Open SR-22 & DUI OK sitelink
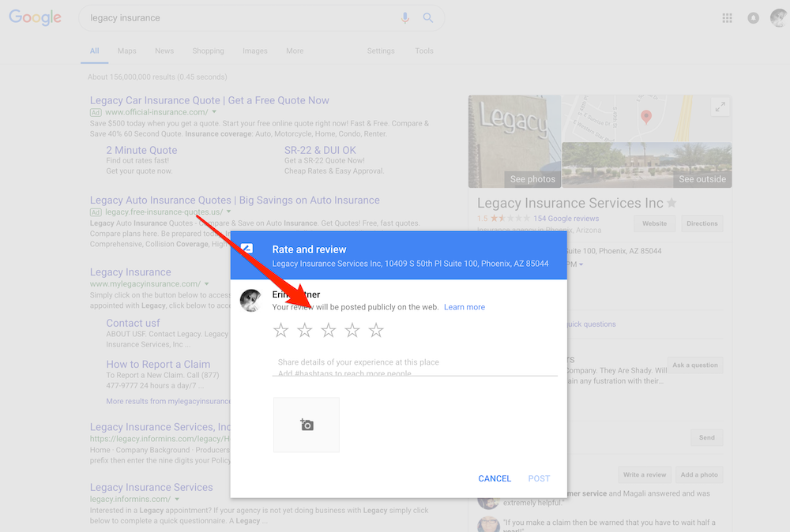This screenshot has height=532, width=790. point(320,150)
